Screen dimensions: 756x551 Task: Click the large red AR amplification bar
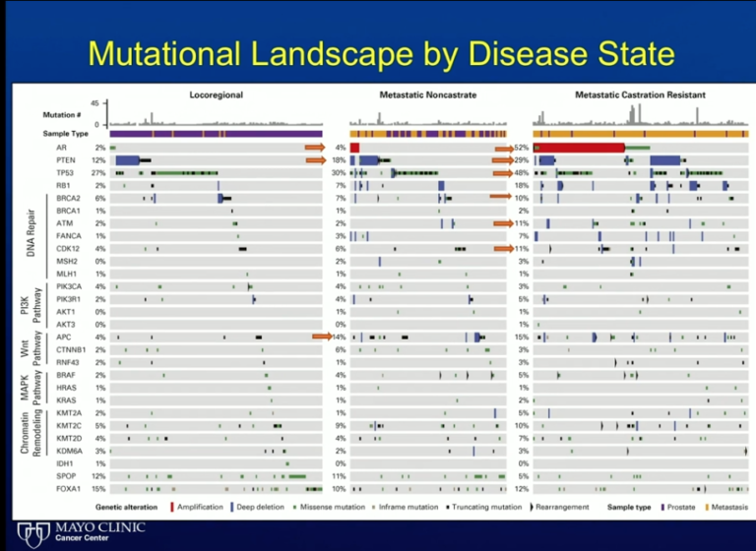click(x=579, y=147)
